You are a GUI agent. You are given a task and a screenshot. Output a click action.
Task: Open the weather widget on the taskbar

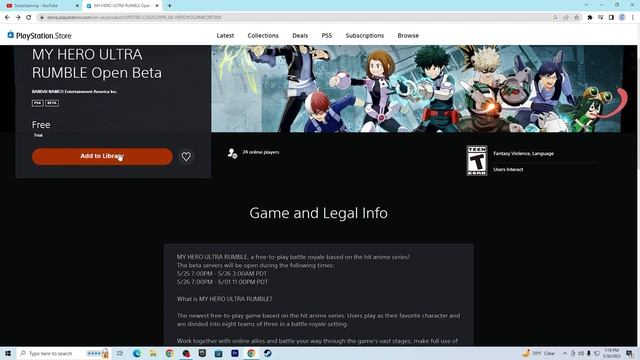pos(538,353)
